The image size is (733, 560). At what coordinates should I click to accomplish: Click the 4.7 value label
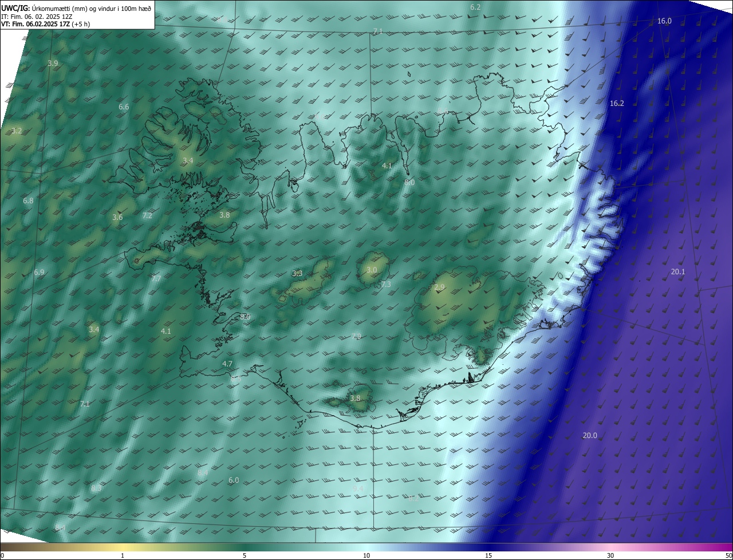[x=227, y=364]
